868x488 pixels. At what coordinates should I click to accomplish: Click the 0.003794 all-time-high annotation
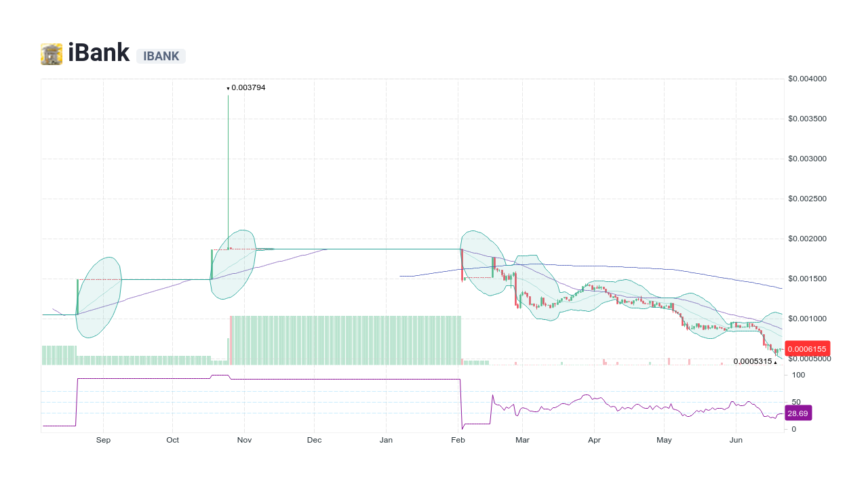(248, 87)
